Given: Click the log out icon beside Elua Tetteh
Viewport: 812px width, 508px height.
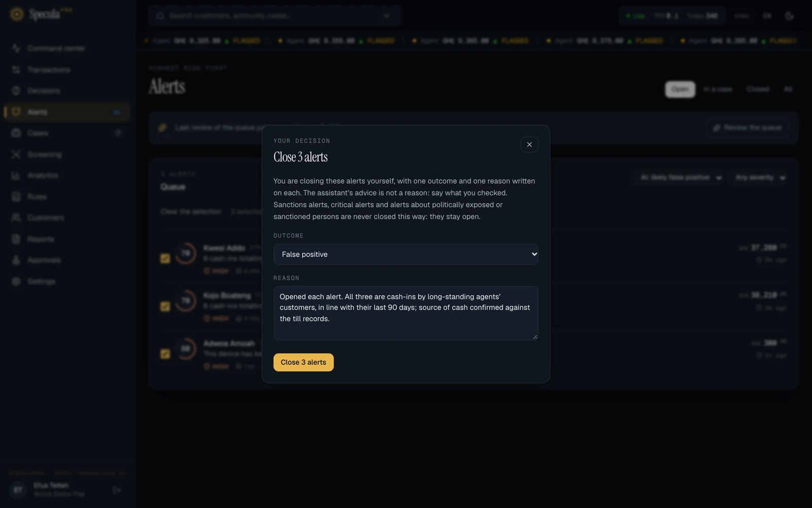Looking at the screenshot, I should (x=117, y=490).
